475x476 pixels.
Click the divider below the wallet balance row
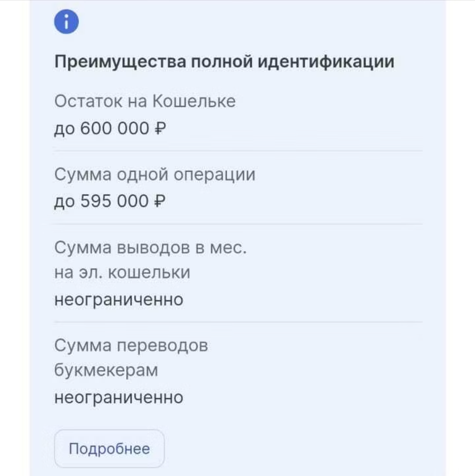pyautogui.click(x=238, y=151)
